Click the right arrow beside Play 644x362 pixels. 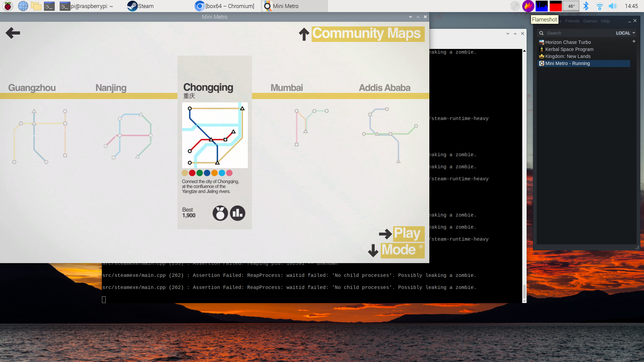385,234
